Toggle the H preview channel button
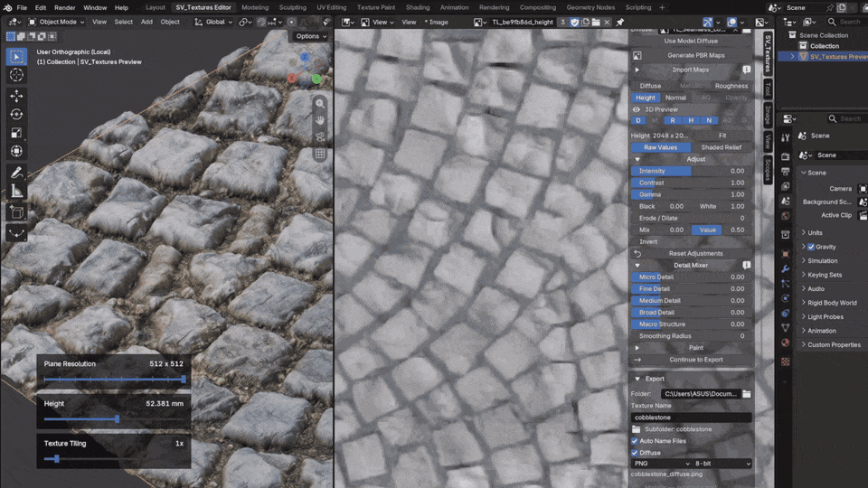 pyautogui.click(x=691, y=120)
